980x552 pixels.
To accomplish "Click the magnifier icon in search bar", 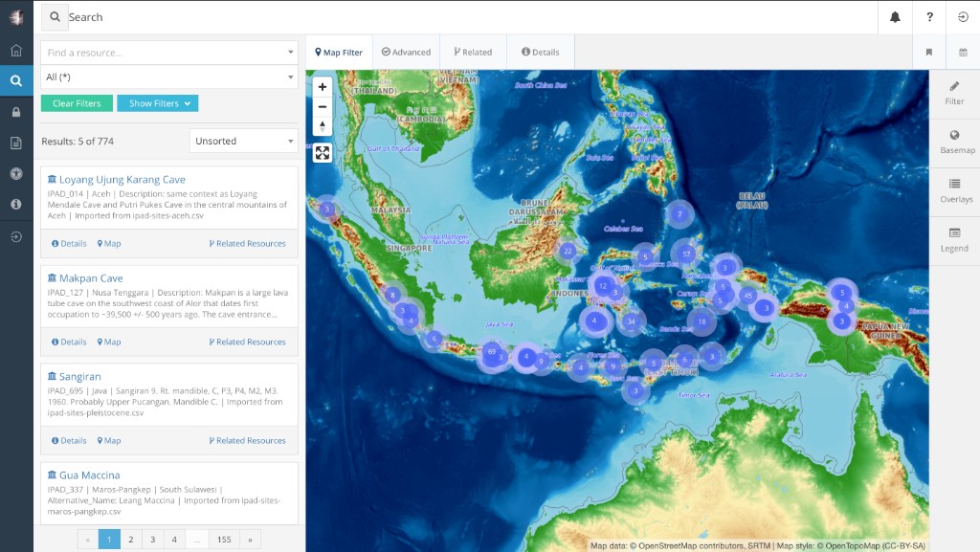I will coord(55,17).
